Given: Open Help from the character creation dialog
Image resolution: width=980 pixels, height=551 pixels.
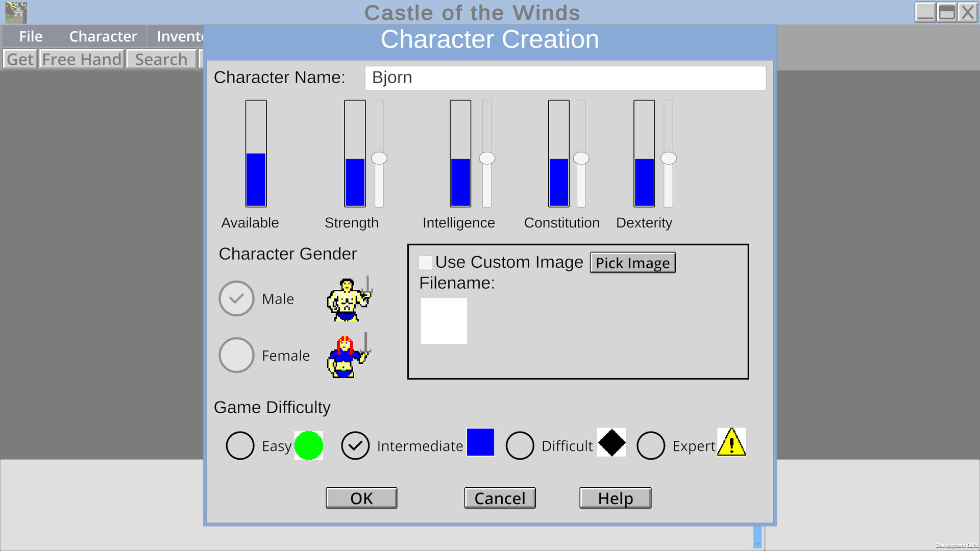Looking at the screenshot, I should (x=615, y=498).
